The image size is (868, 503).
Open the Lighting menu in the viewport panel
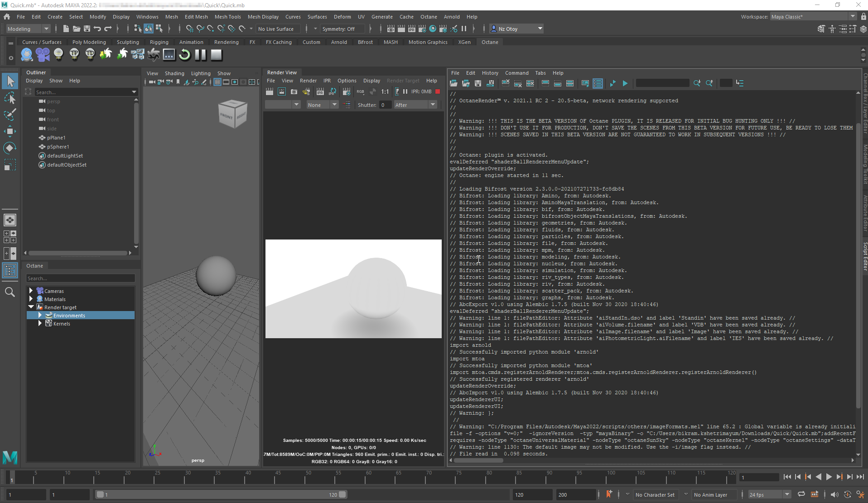[201, 73]
